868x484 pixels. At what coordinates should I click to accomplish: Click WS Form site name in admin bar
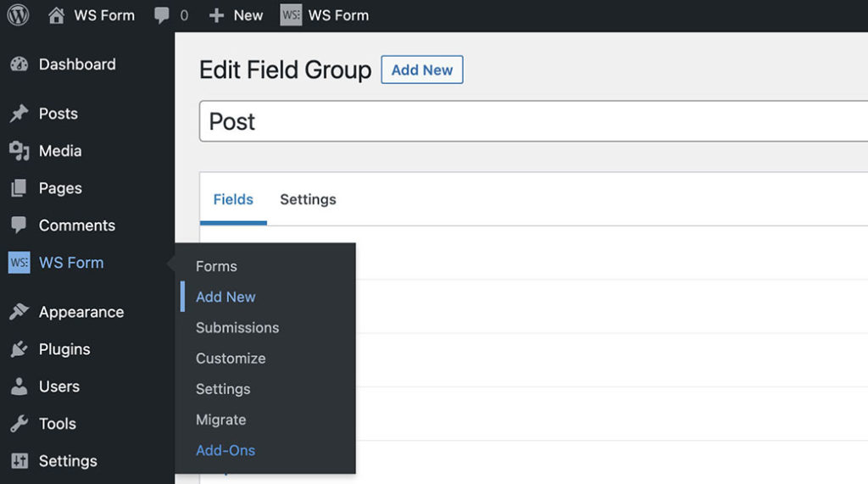(104, 15)
